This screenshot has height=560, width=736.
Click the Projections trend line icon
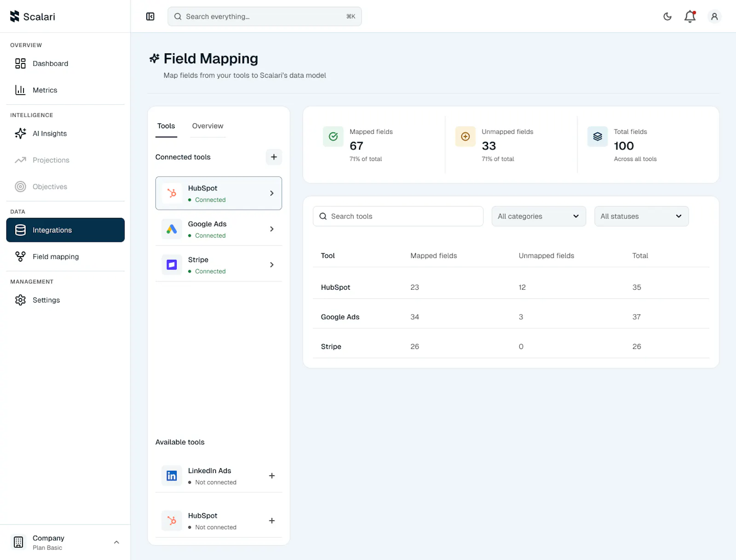(20, 160)
